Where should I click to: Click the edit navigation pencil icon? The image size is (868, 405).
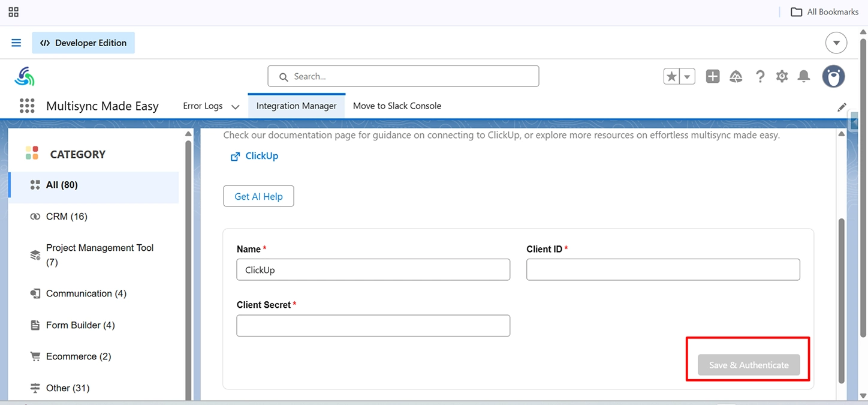tap(842, 107)
